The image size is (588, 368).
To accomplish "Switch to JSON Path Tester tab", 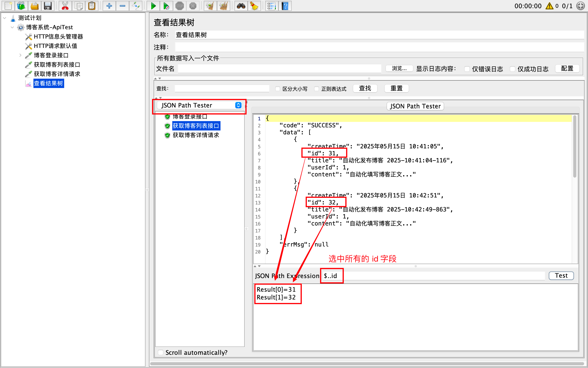I will click(415, 106).
